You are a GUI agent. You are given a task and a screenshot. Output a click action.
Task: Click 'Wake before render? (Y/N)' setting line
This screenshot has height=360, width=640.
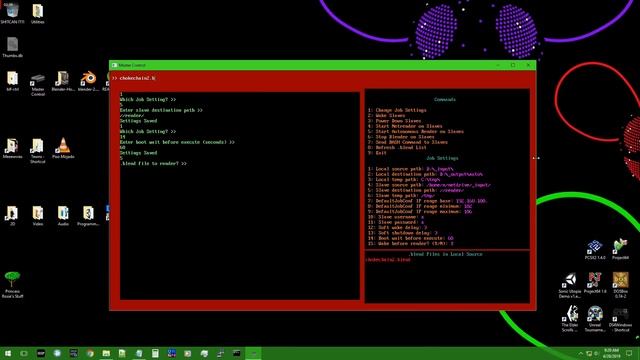[411, 243]
